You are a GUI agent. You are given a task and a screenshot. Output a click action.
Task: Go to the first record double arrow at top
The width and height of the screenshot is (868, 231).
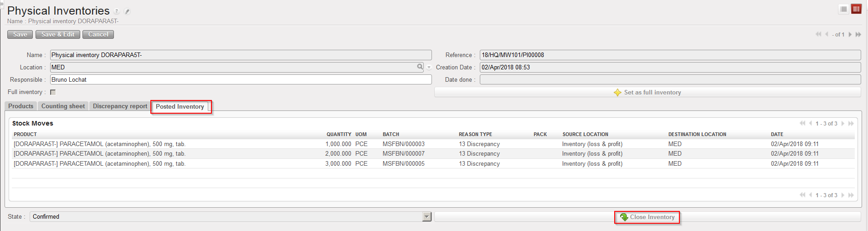pos(818,35)
